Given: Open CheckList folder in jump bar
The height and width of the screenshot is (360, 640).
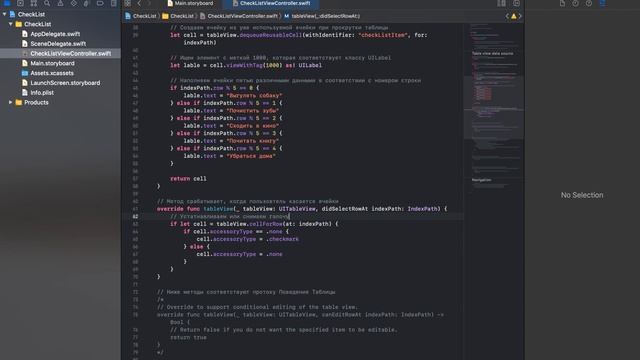Looking at the screenshot, I should tap(178, 16).
